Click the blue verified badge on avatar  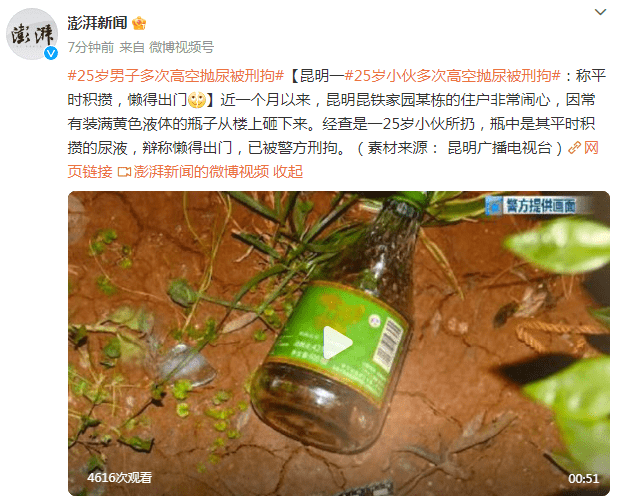(51, 53)
